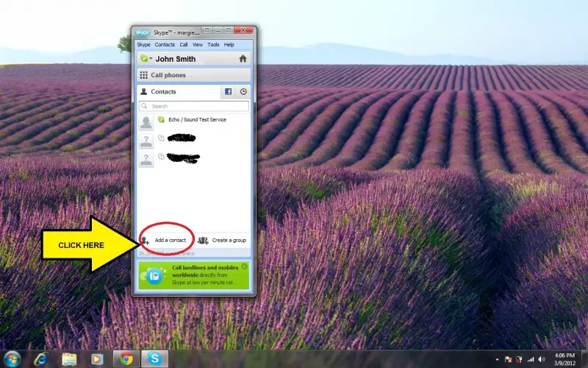Screen dimensions: 588x368
Task: Open the John Smith profile name
Action: pyautogui.click(x=176, y=59)
